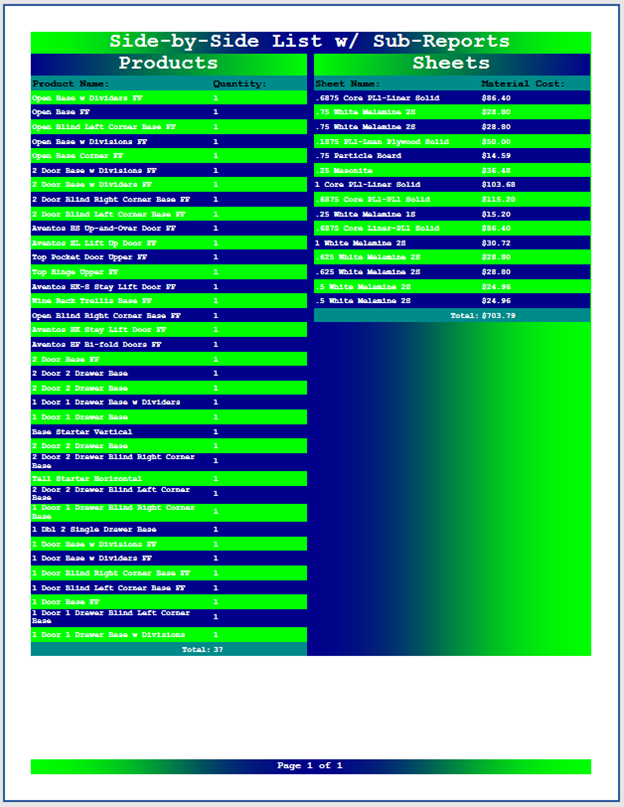Click the 'Sheets' section heading
Image resolution: width=624 pixels, height=807 pixels.
(451, 63)
